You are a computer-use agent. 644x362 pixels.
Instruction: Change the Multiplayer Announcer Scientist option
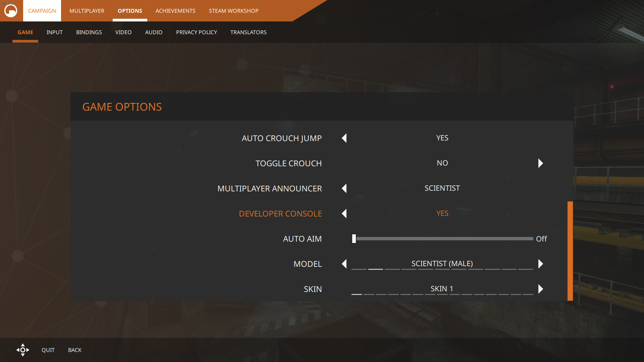[442, 188]
